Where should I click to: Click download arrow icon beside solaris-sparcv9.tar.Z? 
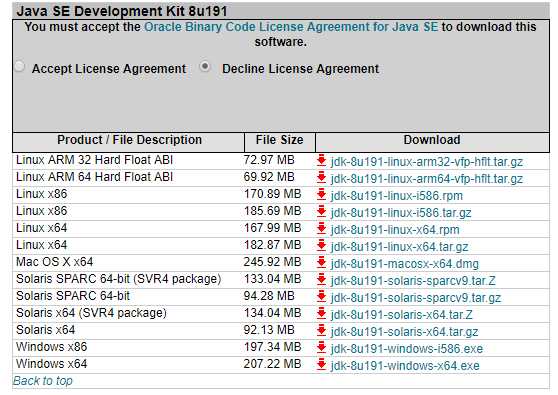[321, 280]
